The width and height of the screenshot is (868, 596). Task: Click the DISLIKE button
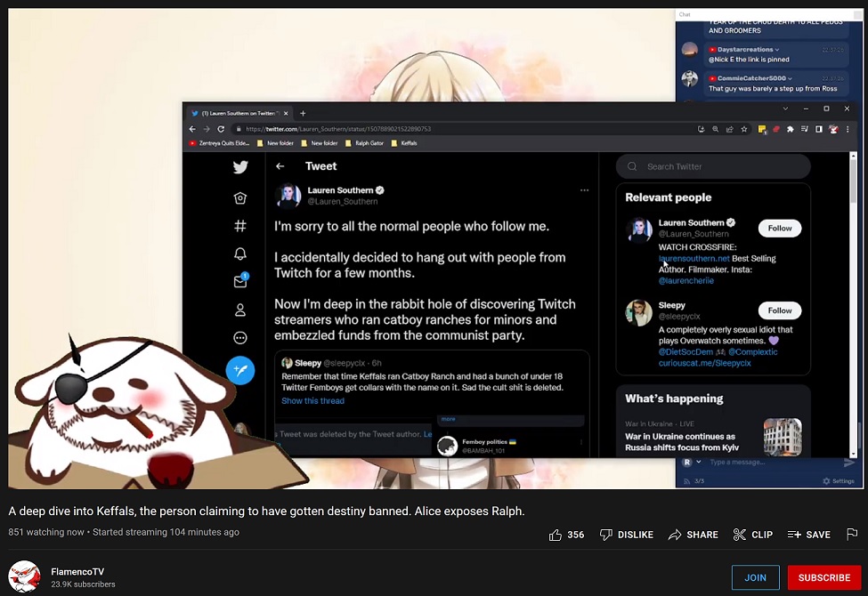627,535
